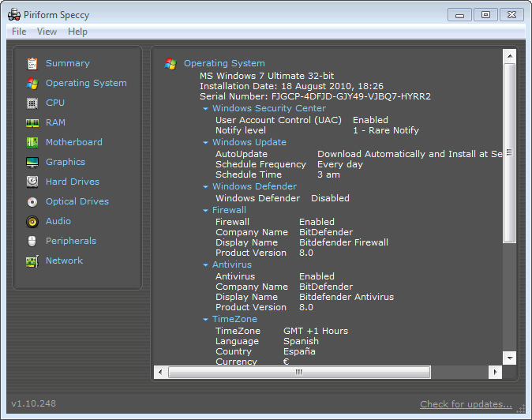Click the RAM module icon
Image resolution: width=532 pixels, height=420 pixels.
click(x=32, y=123)
